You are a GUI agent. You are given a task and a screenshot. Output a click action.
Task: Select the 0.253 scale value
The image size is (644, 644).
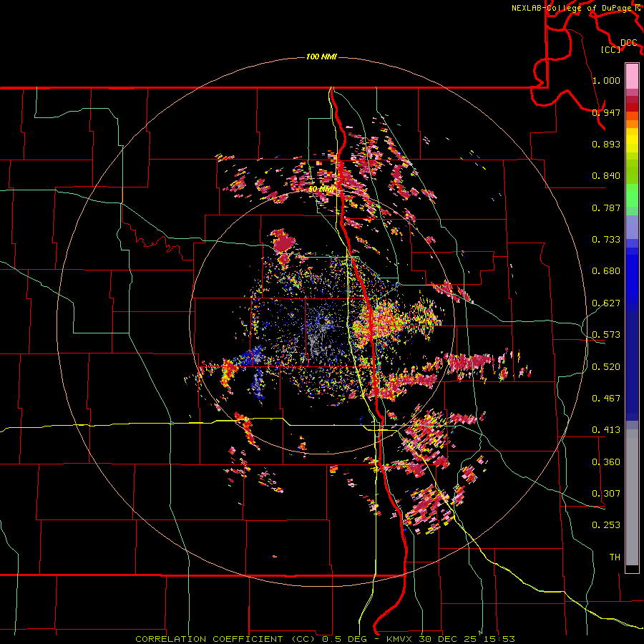tap(606, 525)
